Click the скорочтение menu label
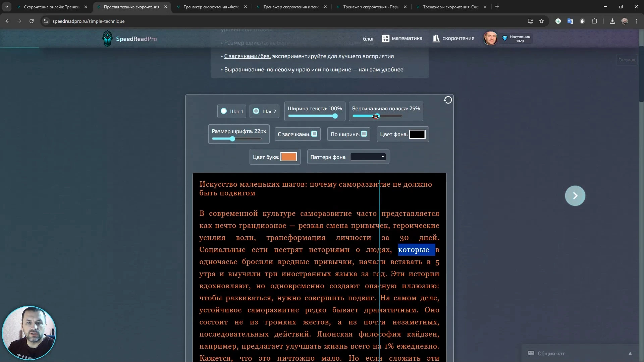The image size is (644, 362). pyautogui.click(x=458, y=38)
